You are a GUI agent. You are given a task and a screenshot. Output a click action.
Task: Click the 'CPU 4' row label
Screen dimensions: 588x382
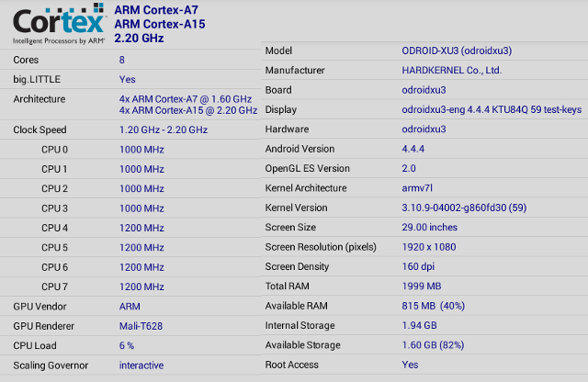(x=55, y=228)
